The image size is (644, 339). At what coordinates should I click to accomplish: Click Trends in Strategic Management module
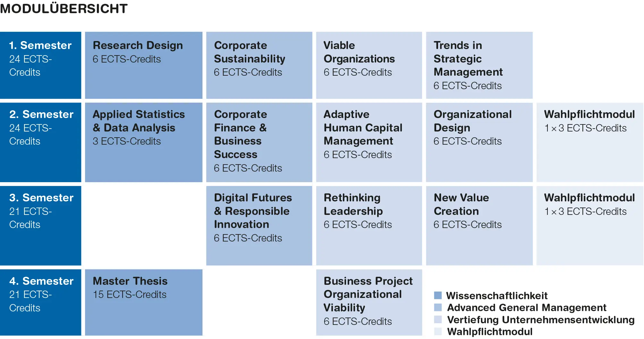[x=479, y=65]
